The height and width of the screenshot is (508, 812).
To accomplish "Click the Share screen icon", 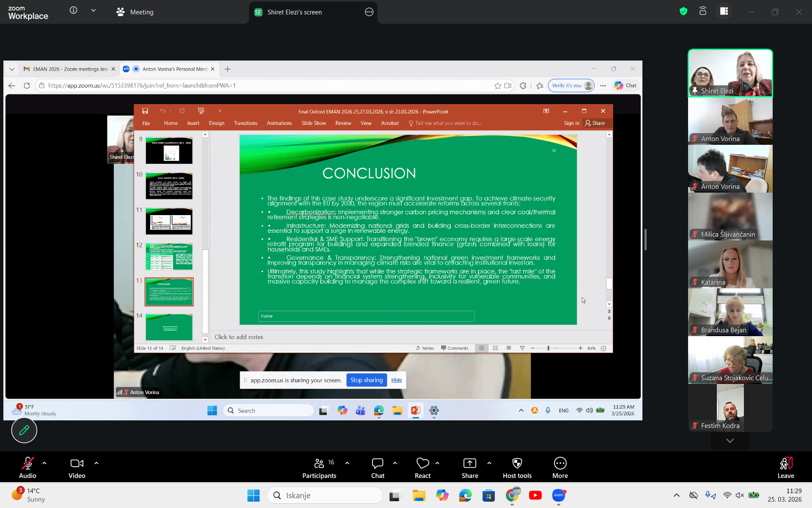I will click(469, 464).
